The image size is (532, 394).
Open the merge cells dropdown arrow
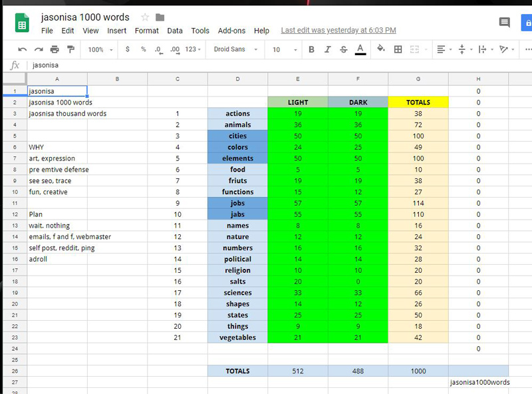(x=426, y=50)
